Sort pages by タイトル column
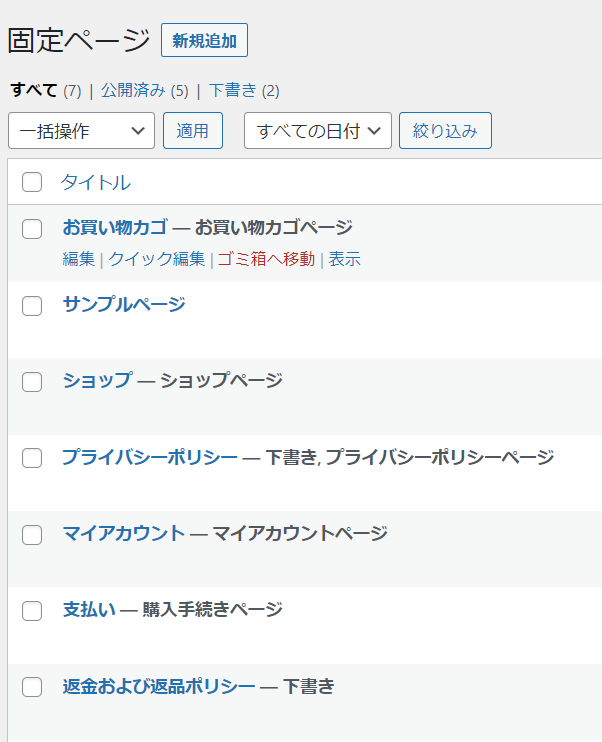 tap(95, 182)
